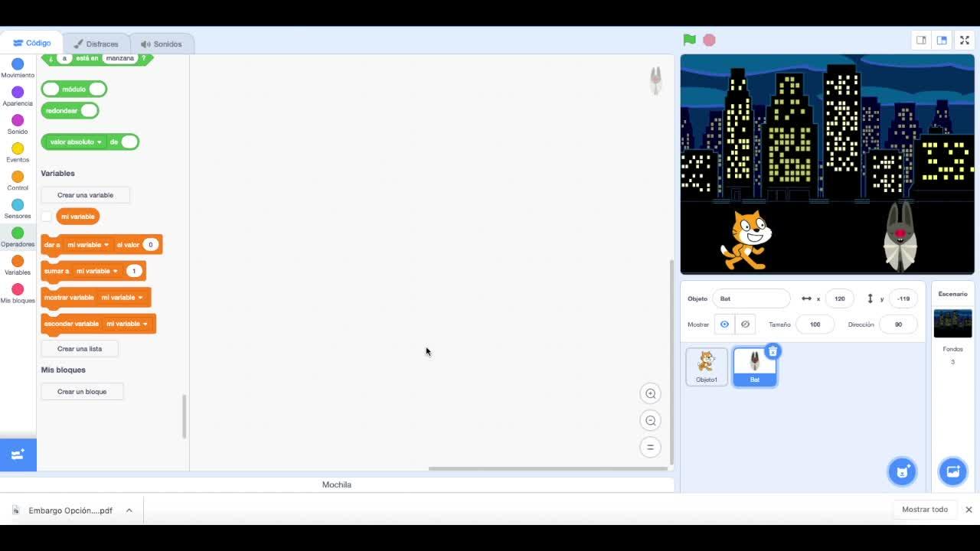Viewport: 980px width, 551px height.
Task: Click the bat sprite on the stage
Action: point(900,236)
